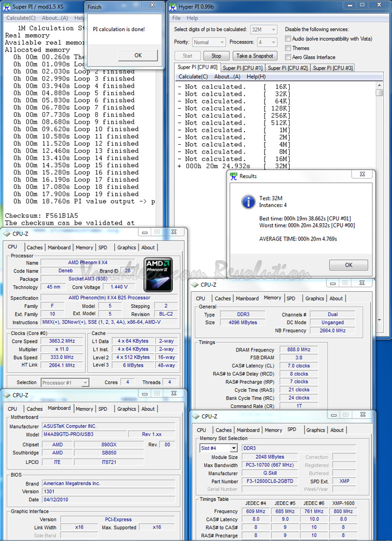The image size is (392, 541).
Task: Open Graphics tab in CPU-Z CPU window
Action: 126,248
